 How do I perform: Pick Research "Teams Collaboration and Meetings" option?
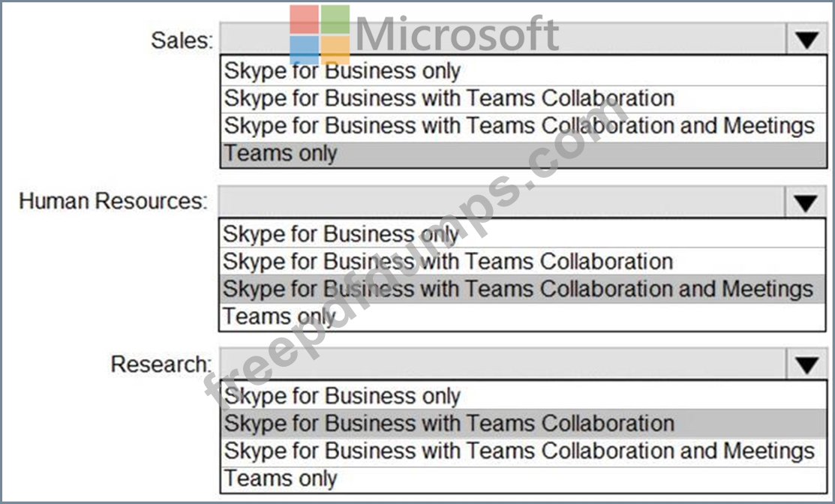click(x=519, y=451)
